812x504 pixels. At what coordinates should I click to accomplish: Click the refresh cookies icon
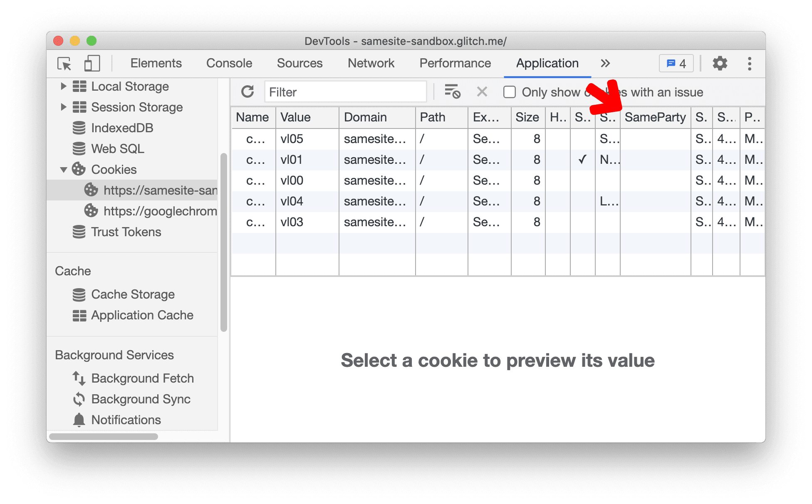click(247, 91)
